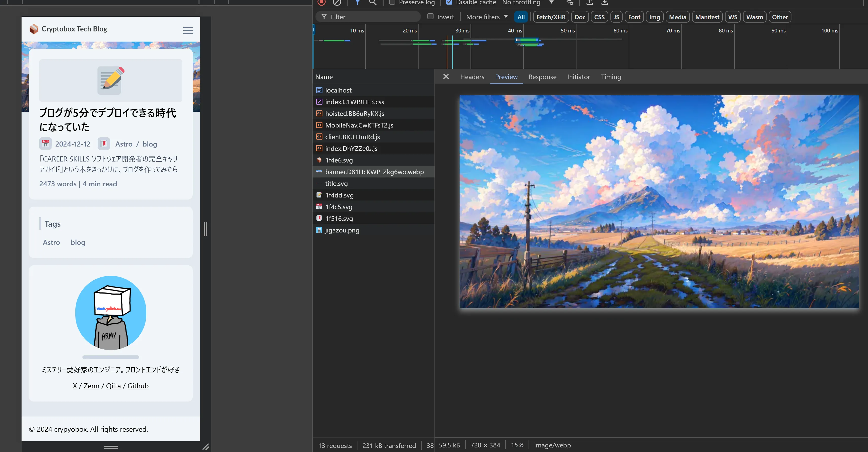Viewport: 868px width, 452px height.
Task: Open the Github profile link
Action: [x=138, y=386]
